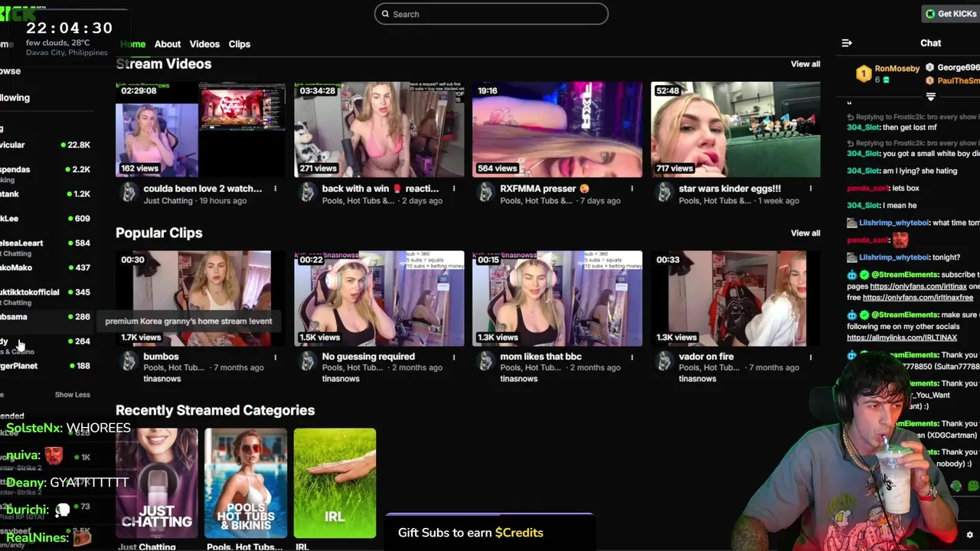Viewport: 980px width, 551px height.
Task: Click channel avatar beside 'back with a win' video
Action: click(x=307, y=192)
